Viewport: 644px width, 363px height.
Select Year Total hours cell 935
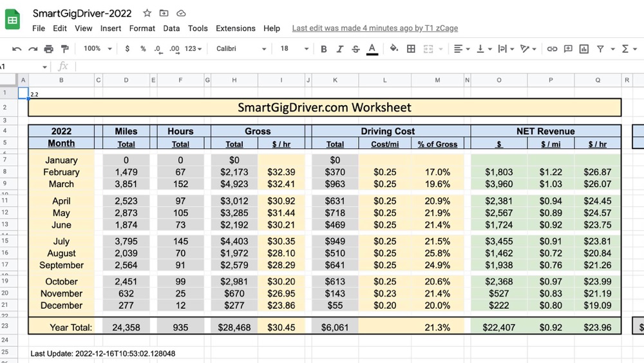pos(180,328)
